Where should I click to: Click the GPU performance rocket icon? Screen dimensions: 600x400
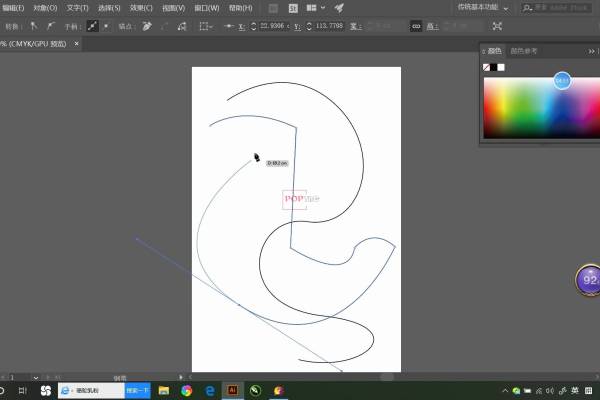339,8
